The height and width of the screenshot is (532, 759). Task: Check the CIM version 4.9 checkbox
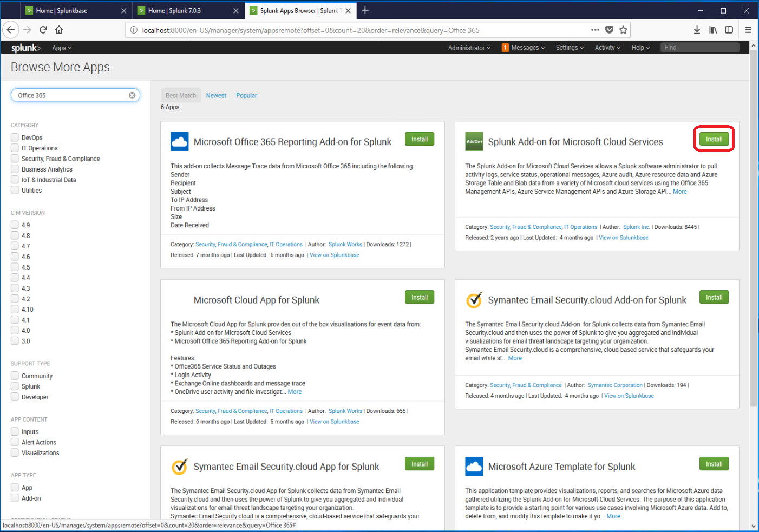[x=14, y=225]
